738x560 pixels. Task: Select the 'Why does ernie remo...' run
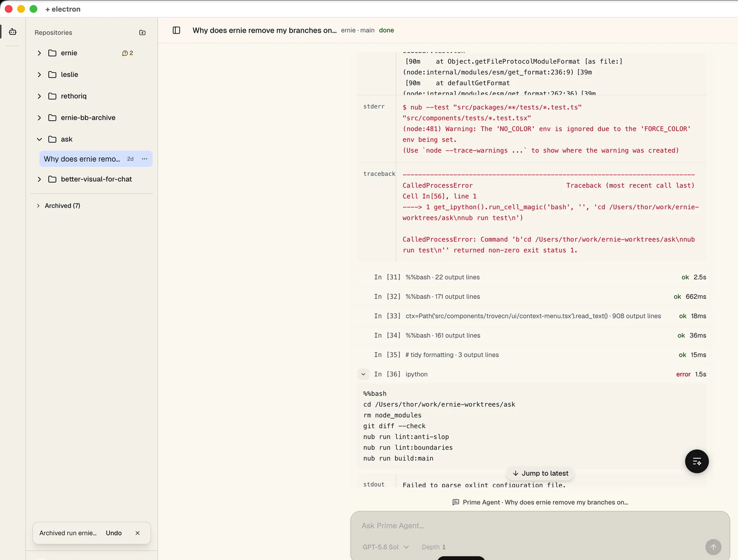96,159
